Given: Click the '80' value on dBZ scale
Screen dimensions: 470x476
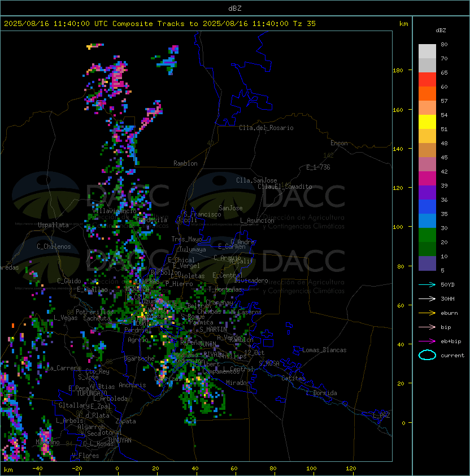Looking at the screenshot, I should pos(444,44).
